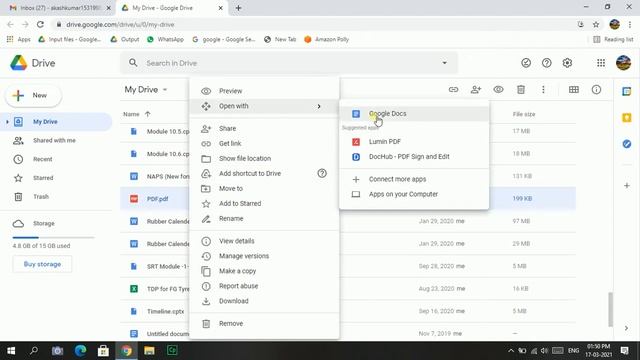Choose Show file location
The image size is (640, 360).
pyautogui.click(x=264, y=158)
